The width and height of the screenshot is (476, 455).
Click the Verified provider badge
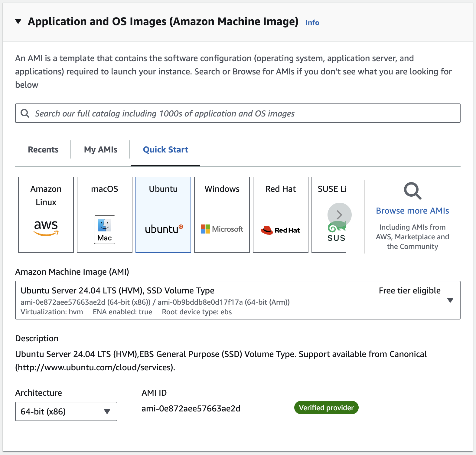tap(326, 408)
